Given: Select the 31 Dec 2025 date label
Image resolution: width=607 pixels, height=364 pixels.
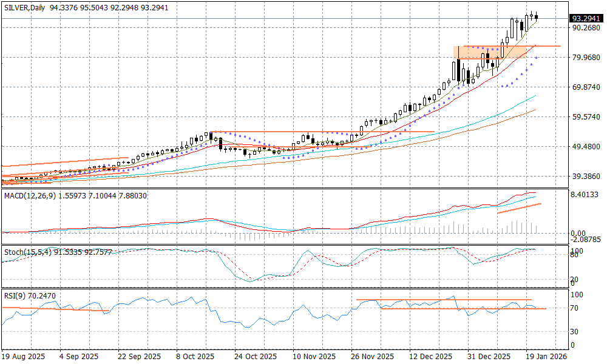Looking at the screenshot, I should pos(489,357).
